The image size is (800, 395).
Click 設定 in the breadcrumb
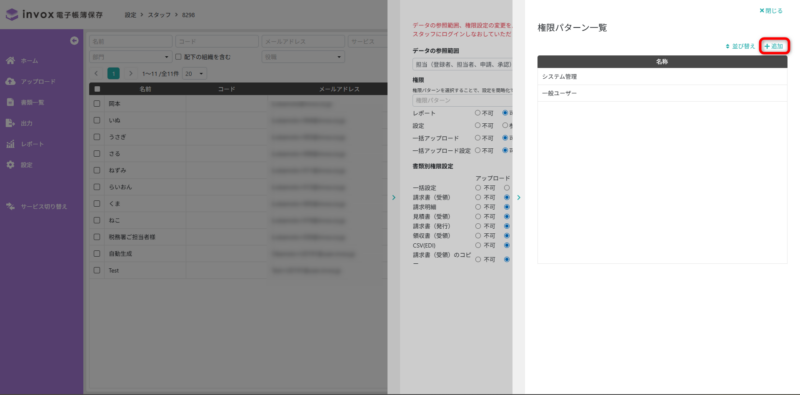tap(130, 15)
